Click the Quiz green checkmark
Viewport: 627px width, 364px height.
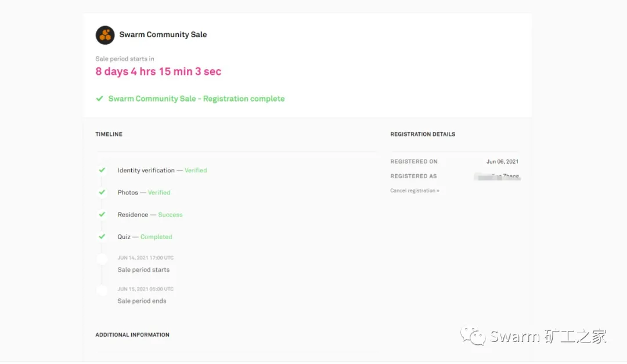click(102, 236)
